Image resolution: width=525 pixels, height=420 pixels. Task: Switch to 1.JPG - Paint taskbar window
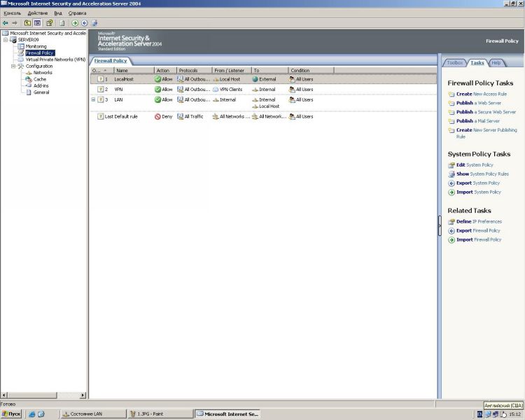161,414
